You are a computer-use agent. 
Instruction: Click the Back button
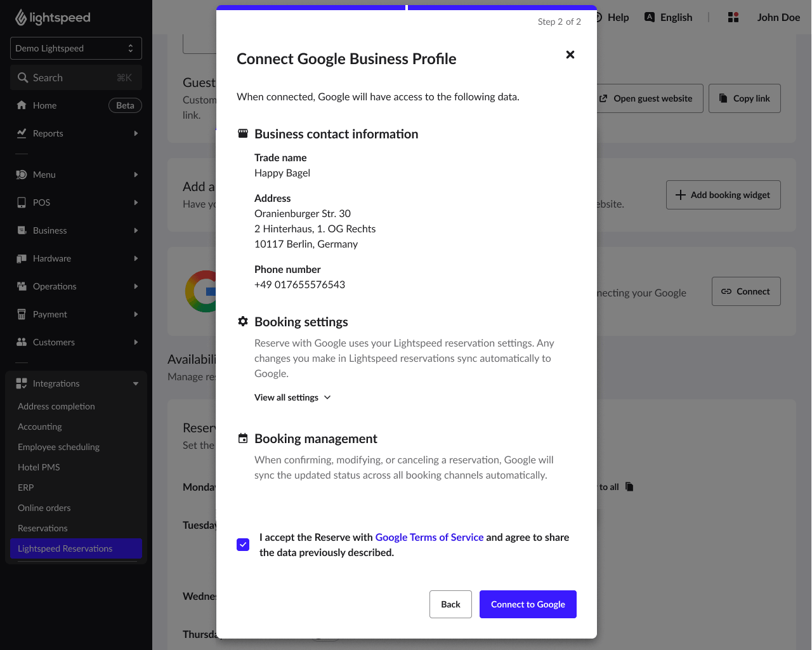450,604
